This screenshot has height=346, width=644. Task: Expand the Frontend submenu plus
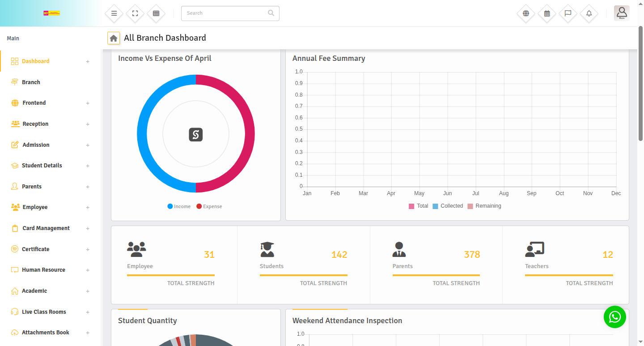pyautogui.click(x=88, y=103)
